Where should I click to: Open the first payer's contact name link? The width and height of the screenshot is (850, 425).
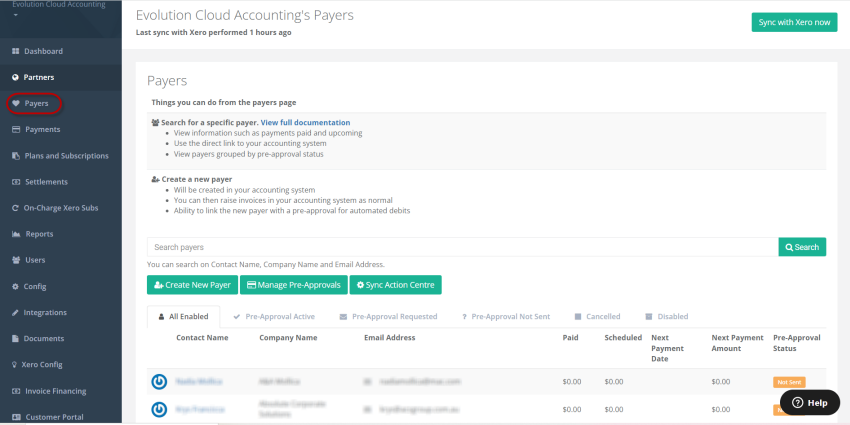(199, 382)
